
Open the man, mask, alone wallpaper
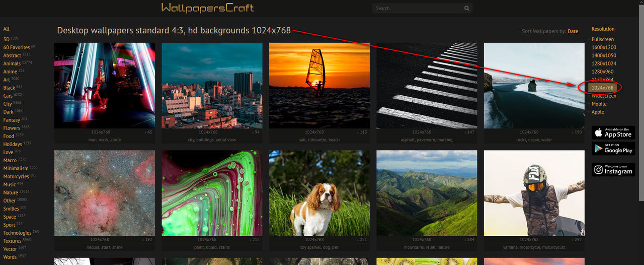105,86
